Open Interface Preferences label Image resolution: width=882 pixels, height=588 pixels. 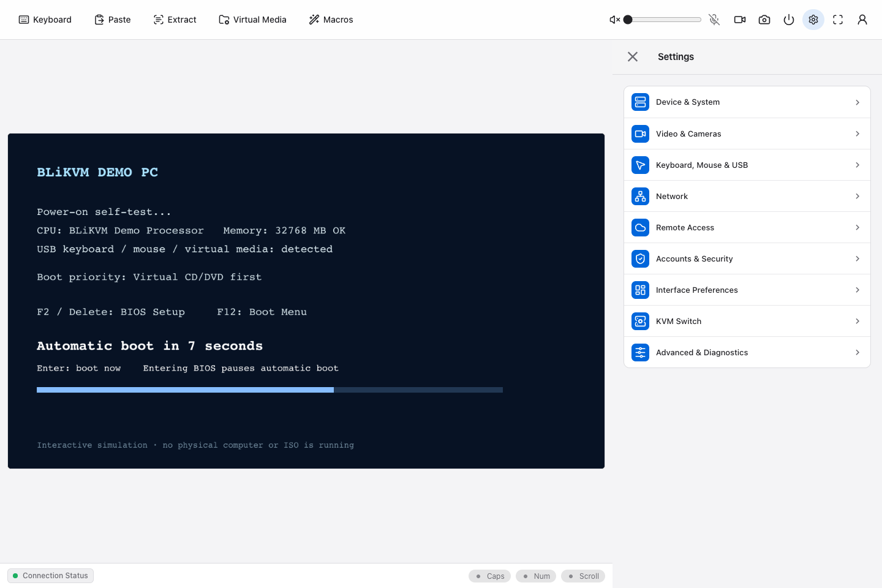point(696,290)
